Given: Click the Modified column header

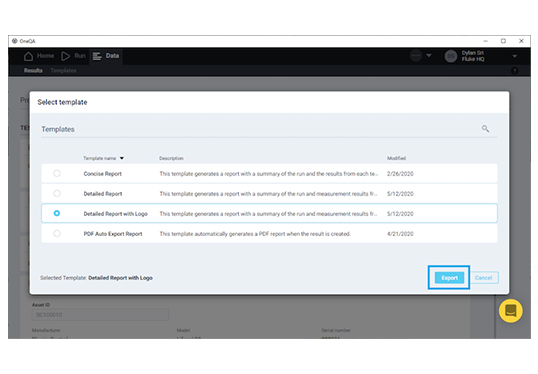Looking at the screenshot, I should 396,158.
